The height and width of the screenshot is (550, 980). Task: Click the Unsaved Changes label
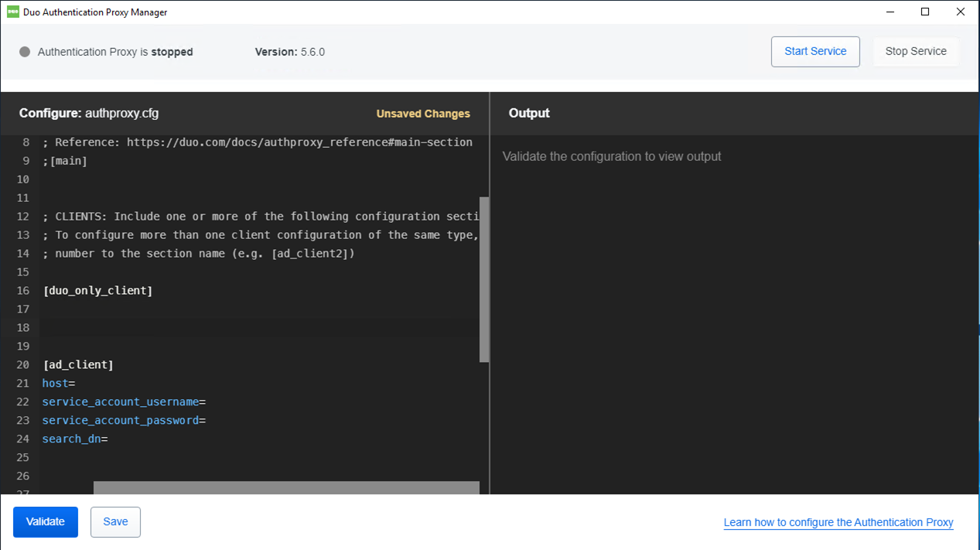[x=423, y=114]
